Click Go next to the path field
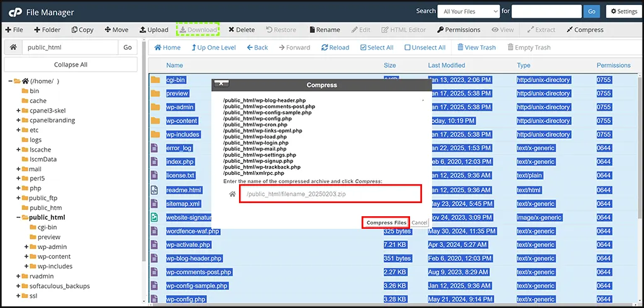 click(x=128, y=47)
